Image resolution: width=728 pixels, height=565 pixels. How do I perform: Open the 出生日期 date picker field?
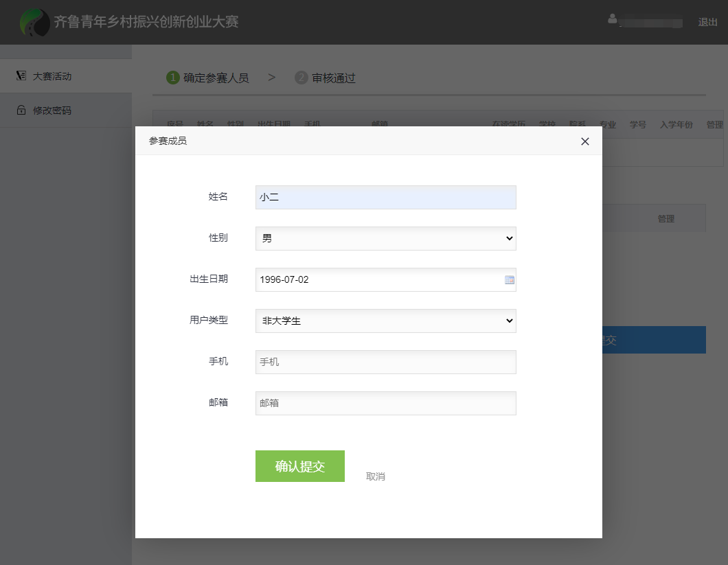tap(378, 279)
